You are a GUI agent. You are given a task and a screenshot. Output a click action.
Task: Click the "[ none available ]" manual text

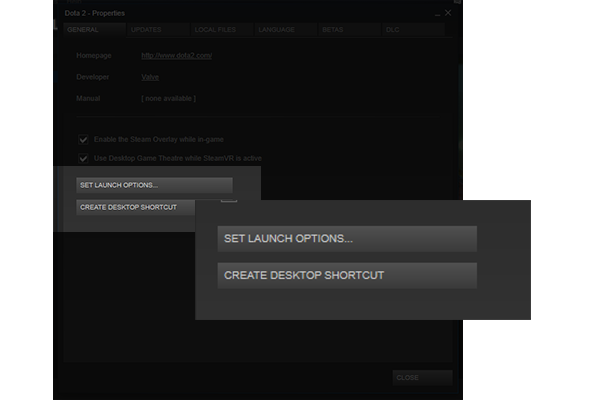pyautogui.click(x=168, y=98)
